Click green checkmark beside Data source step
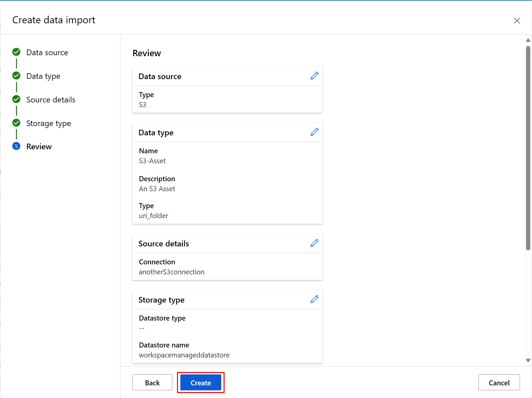This screenshot has width=532, height=398. pyautogui.click(x=16, y=52)
